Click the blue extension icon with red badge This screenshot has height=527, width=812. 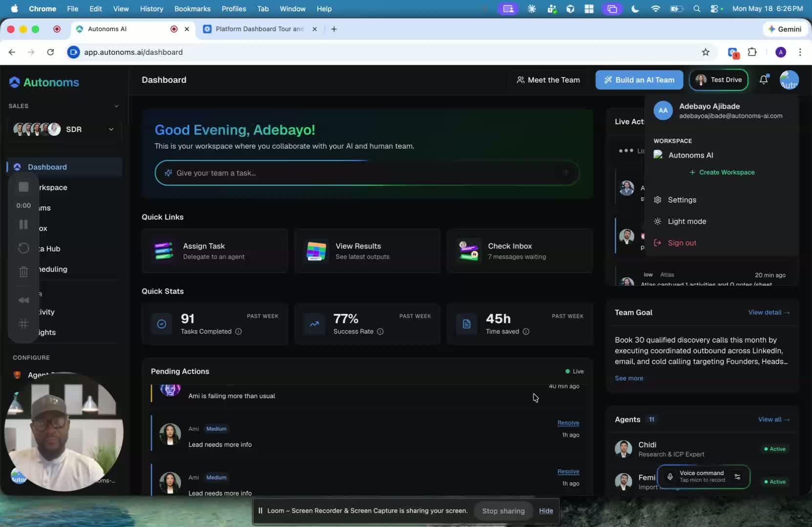733,52
